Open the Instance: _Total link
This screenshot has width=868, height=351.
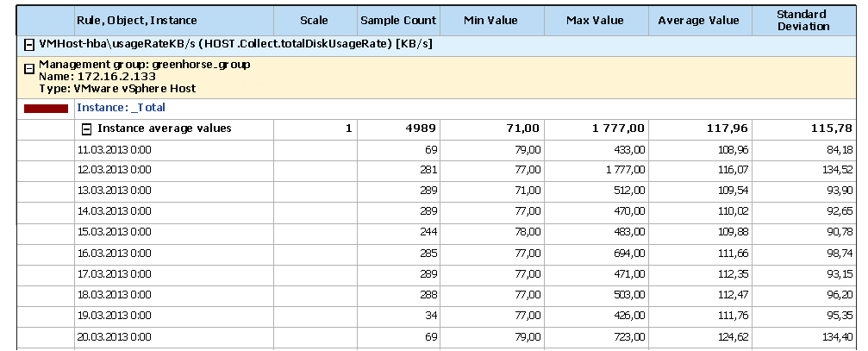tap(121, 108)
